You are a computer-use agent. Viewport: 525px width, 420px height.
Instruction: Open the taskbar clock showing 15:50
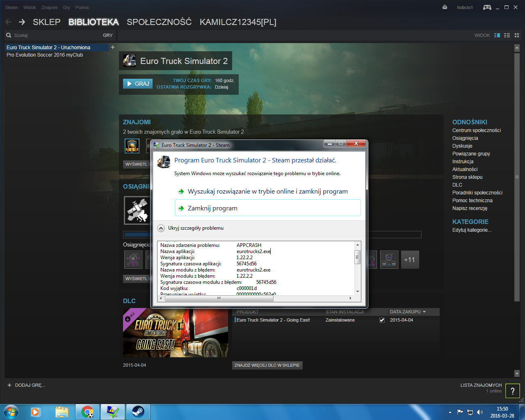[502, 412]
